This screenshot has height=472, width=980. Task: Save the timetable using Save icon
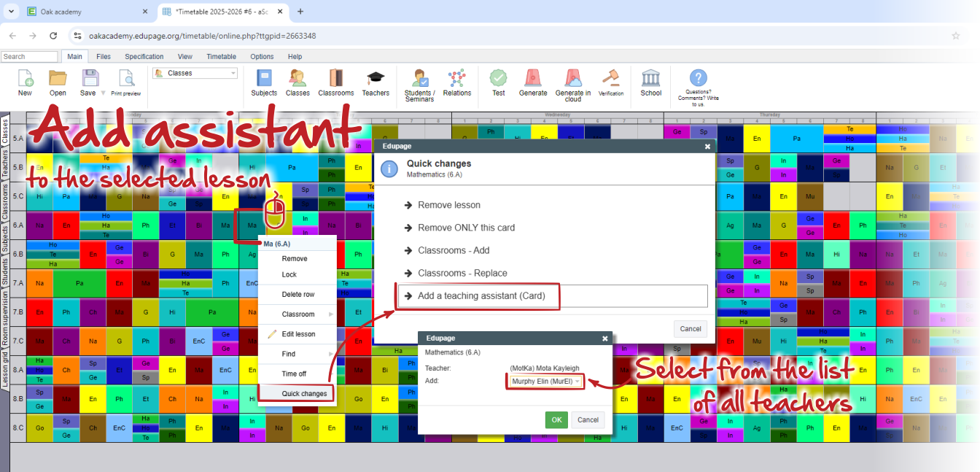click(x=90, y=79)
